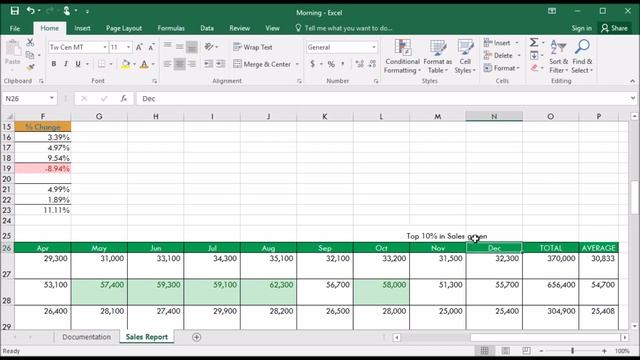640x360 pixels.
Task: Click Merge & Center button
Action: coord(262,64)
